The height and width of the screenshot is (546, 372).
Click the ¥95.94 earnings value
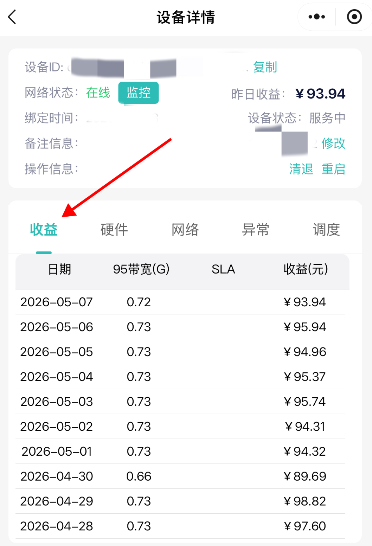[x=305, y=327]
